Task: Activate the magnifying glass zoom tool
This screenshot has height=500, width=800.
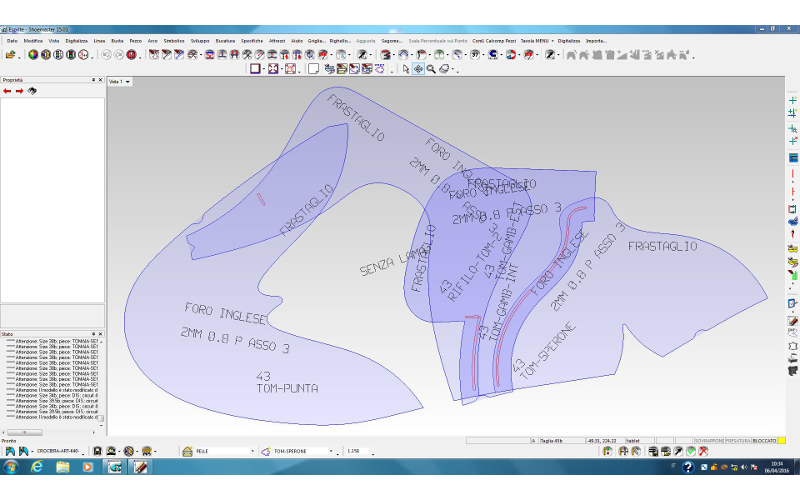Action: click(x=431, y=69)
